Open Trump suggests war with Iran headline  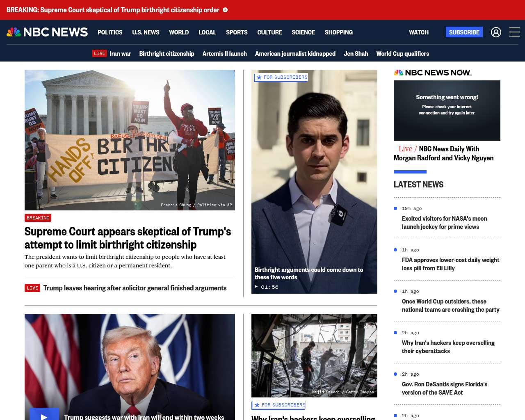144,416
